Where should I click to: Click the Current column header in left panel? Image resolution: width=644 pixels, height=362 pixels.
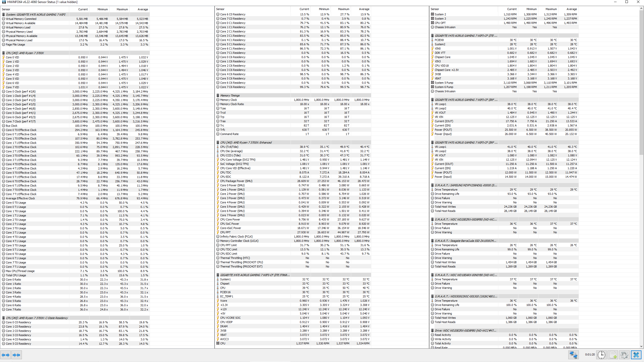tap(83, 9)
